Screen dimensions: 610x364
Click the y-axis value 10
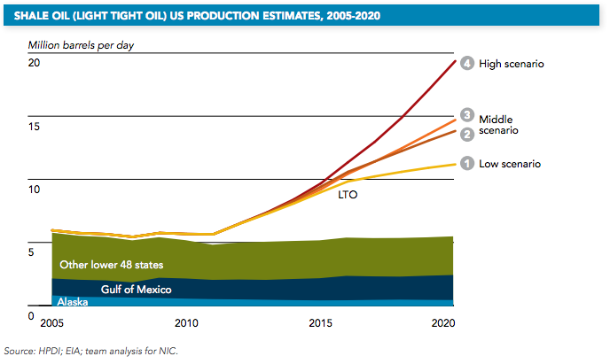tap(34, 190)
